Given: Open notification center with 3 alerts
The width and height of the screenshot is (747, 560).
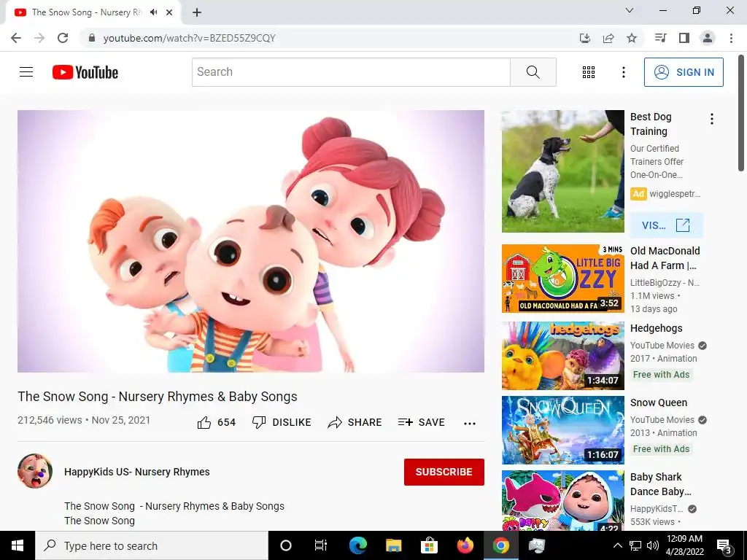Looking at the screenshot, I should pyautogui.click(x=724, y=546).
